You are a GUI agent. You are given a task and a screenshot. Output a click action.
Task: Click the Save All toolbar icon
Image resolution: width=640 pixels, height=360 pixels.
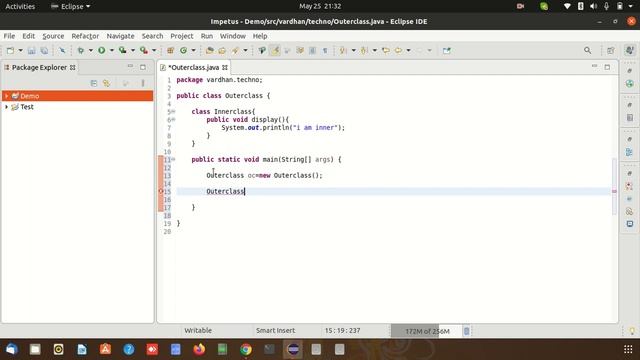(x=44, y=51)
